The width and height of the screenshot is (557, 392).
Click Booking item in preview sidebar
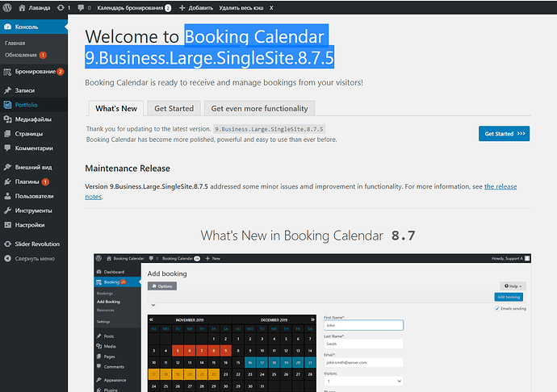(117, 282)
